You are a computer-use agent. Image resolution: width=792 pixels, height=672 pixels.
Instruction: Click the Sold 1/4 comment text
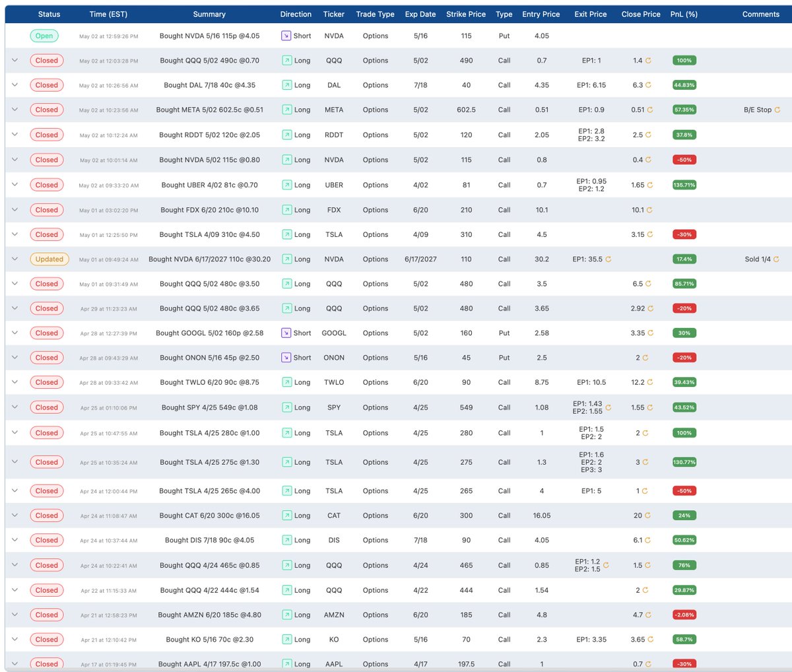pyautogui.click(x=758, y=259)
